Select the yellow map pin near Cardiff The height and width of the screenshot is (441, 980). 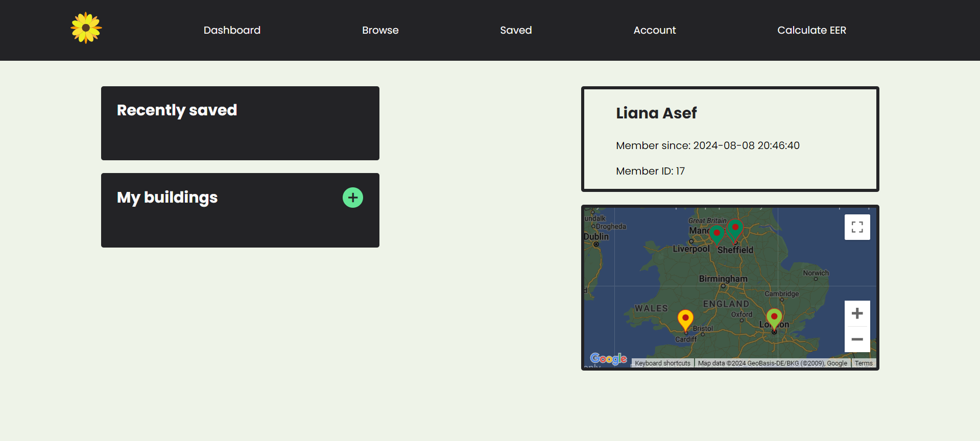pyautogui.click(x=685, y=320)
